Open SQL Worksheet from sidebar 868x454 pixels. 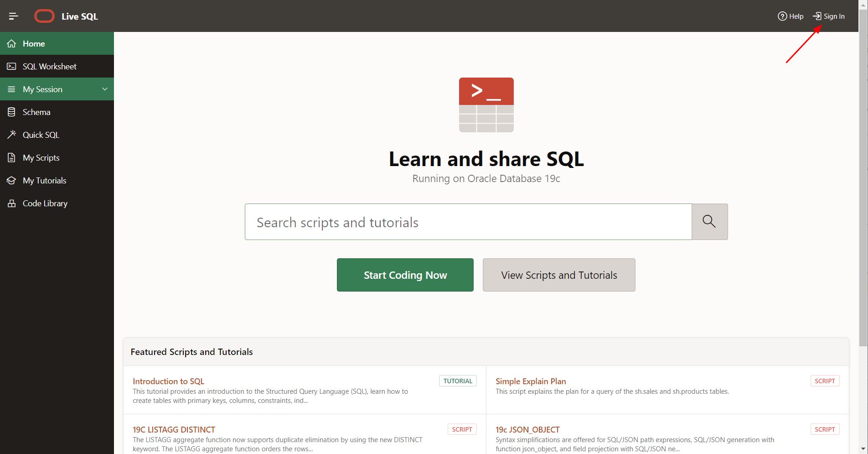pos(57,66)
